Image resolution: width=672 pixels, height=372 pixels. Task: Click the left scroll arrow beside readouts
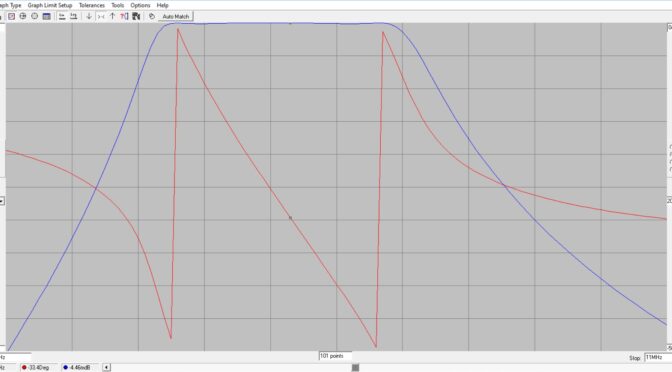[x=106, y=367]
